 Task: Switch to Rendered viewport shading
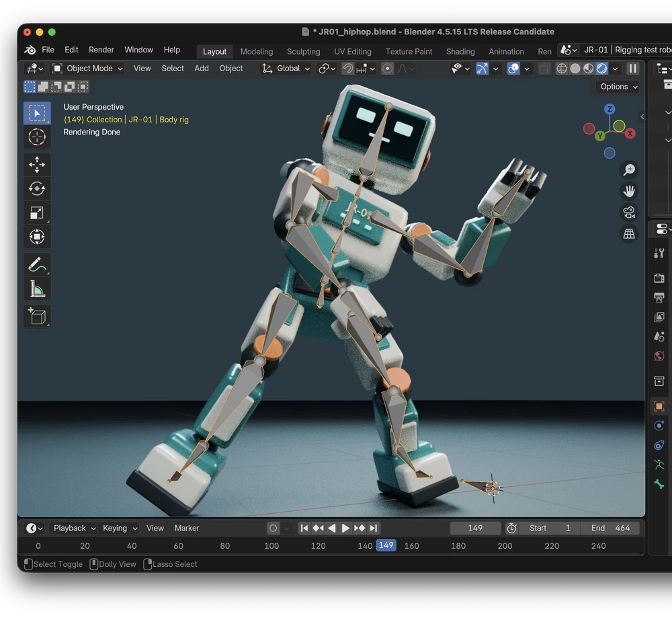(601, 69)
